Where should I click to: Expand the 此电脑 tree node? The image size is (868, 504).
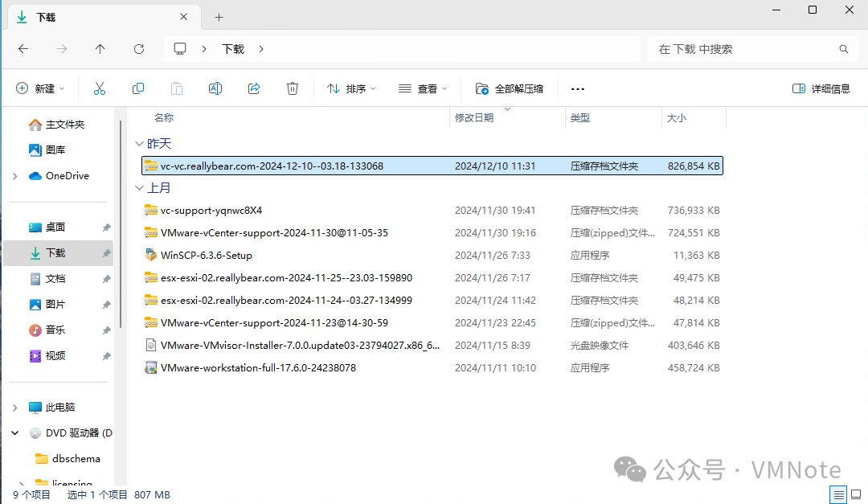tap(15, 408)
